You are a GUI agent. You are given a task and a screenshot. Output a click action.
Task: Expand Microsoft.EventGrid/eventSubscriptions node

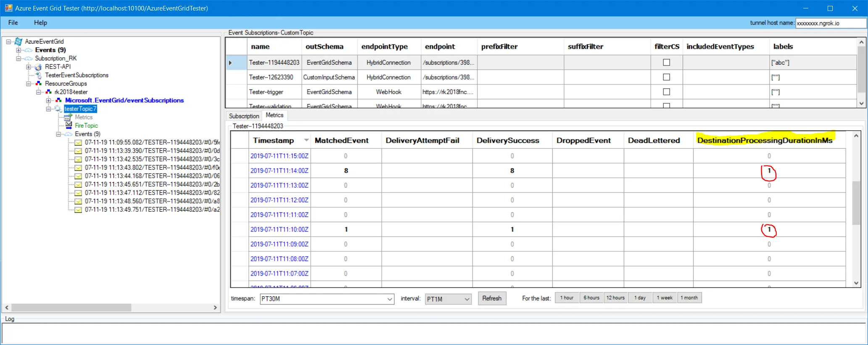[49, 100]
